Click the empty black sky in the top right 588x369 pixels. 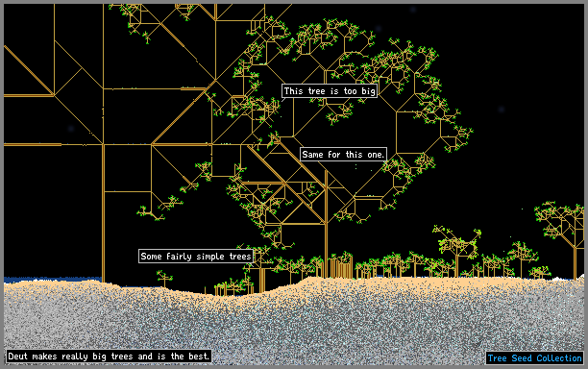coord(525,57)
